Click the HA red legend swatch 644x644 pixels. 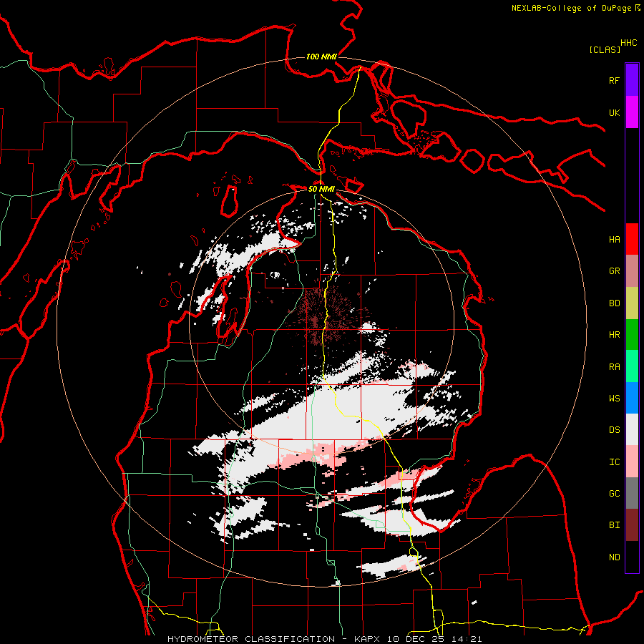632,239
